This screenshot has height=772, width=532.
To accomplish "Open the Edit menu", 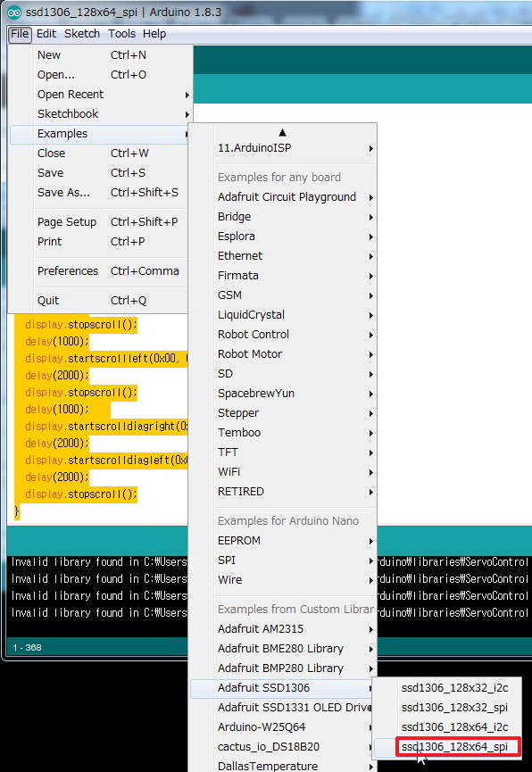I will click(46, 34).
